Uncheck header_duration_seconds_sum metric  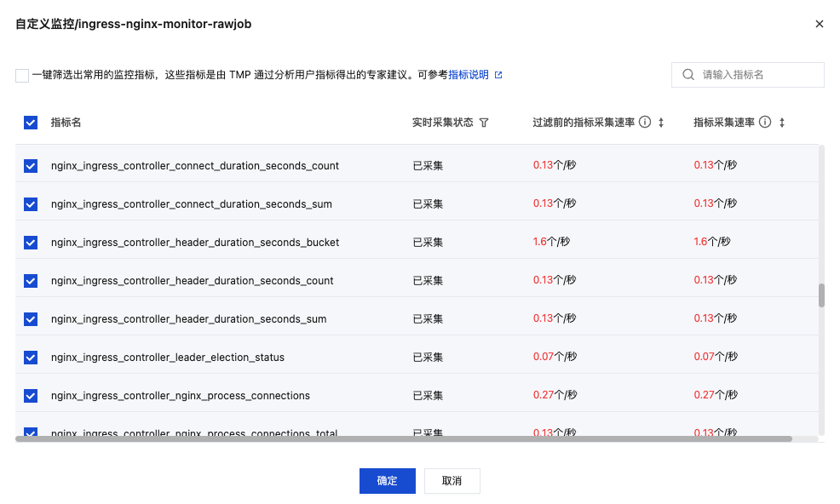pyautogui.click(x=31, y=319)
